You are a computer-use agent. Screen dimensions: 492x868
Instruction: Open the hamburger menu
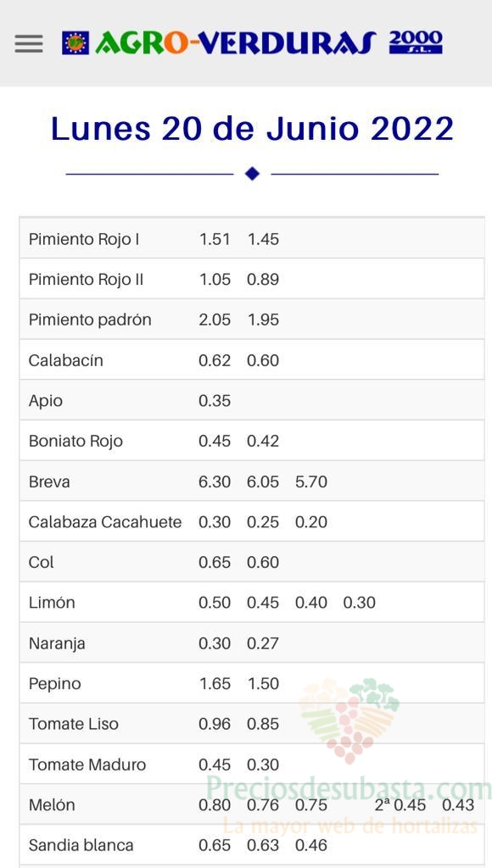pyautogui.click(x=29, y=44)
